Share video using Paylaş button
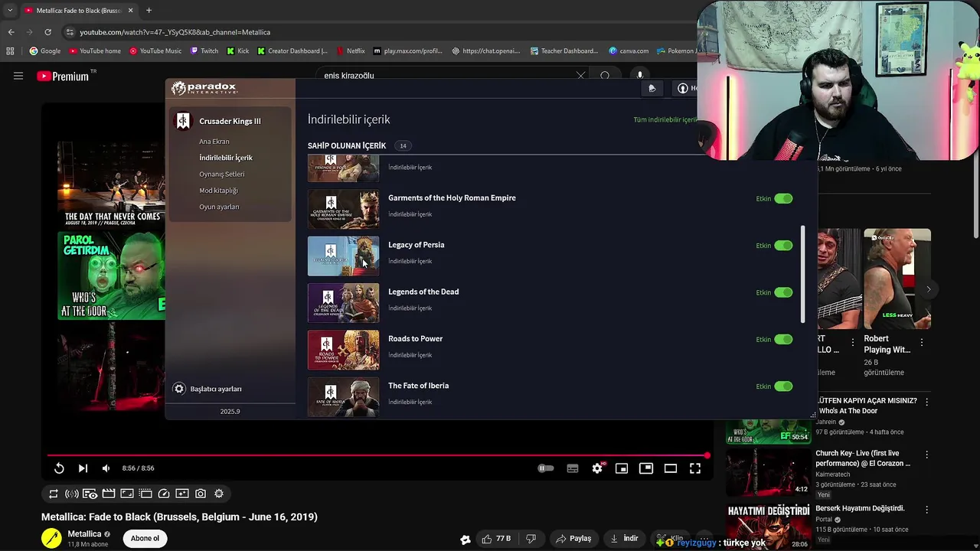 (573, 539)
